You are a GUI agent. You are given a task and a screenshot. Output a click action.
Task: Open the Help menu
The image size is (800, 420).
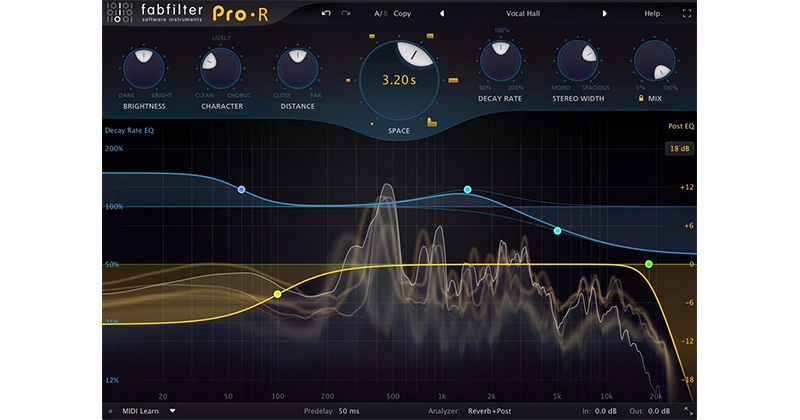pos(652,14)
